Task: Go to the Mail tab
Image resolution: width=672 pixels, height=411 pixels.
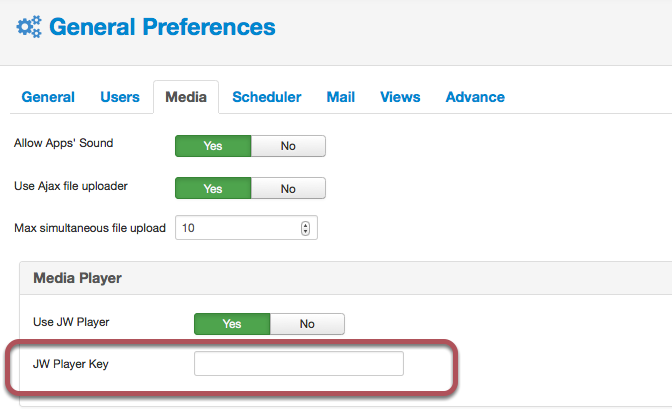Action: (x=341, y=97)
